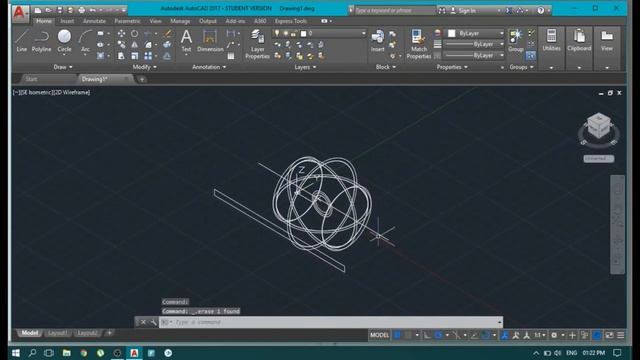Select the Circle tool
This screenshot has height=360, width=640.
[64, 41]
